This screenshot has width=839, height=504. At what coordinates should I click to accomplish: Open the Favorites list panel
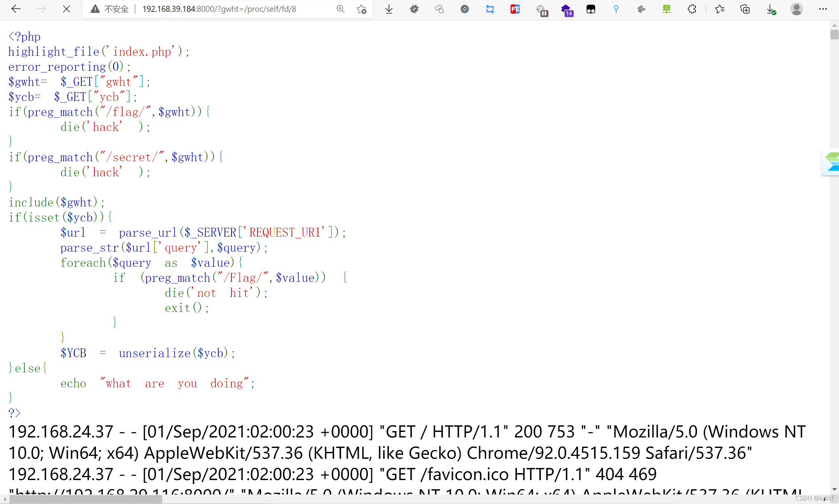point(719,9)
